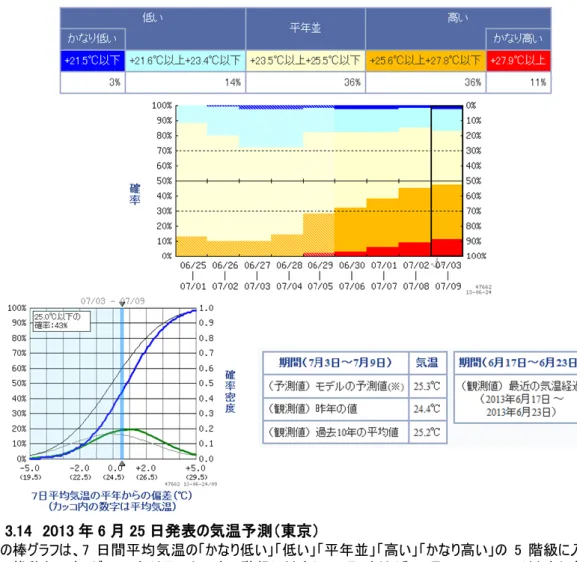Click the '06/25' date label
Image resolution: width=577 pixels, height=562 pixels.
point(193,265)
